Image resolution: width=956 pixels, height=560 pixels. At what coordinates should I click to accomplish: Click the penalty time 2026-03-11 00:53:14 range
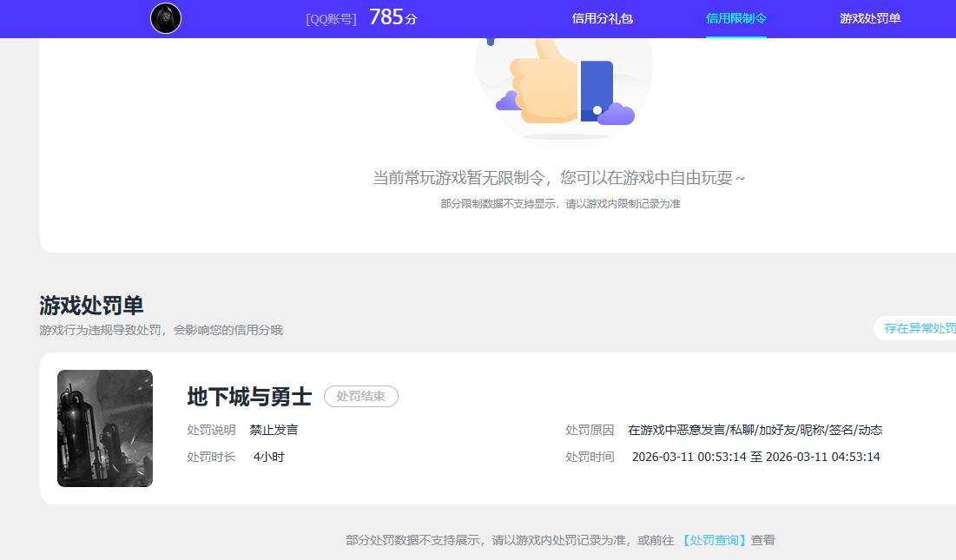(756, 457)
